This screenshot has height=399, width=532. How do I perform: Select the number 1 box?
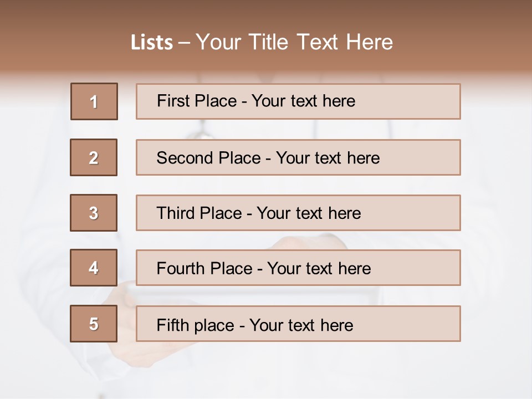[x=94, y=101]
